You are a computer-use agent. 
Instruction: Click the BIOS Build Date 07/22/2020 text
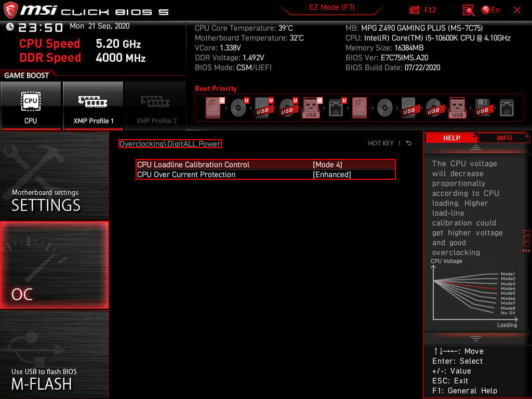[x=393, y=68]
